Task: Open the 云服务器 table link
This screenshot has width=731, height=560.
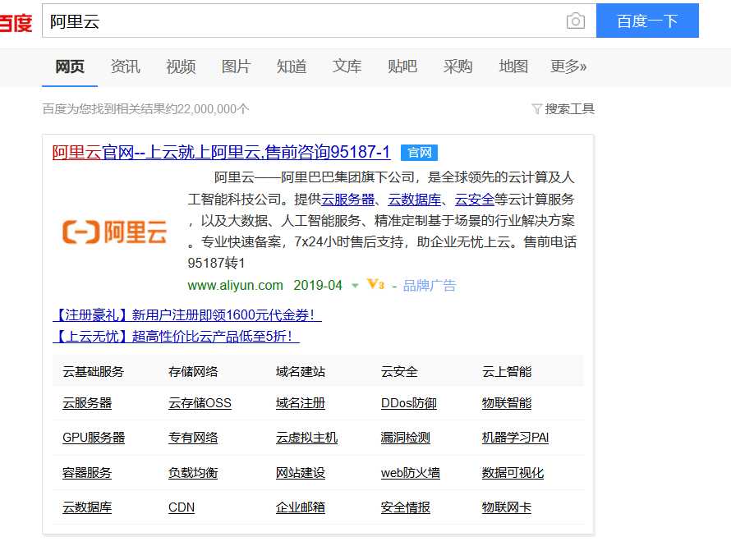Action: [x=87, y=403]
